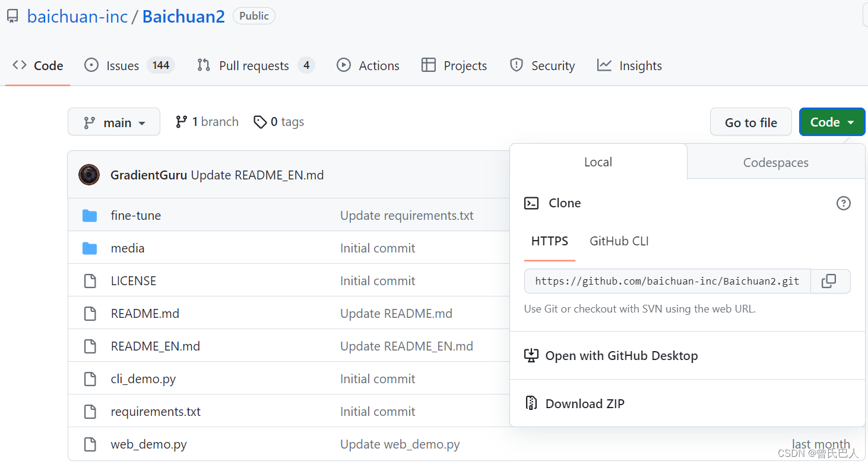
Task: Click the Public visibility badge
Action: click(254, 16)
